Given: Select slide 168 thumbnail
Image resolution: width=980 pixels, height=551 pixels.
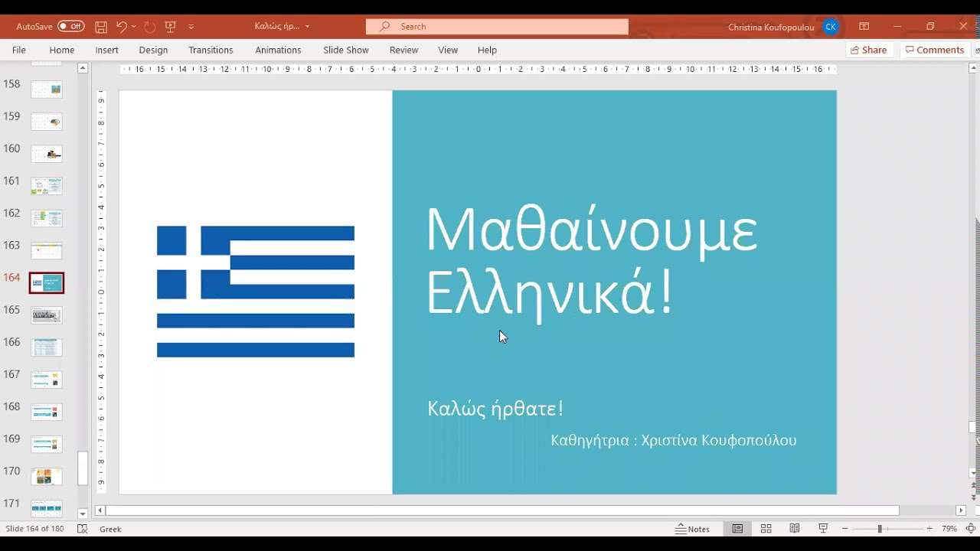Looking at the screenshot, I should click(x=47, y=412).
